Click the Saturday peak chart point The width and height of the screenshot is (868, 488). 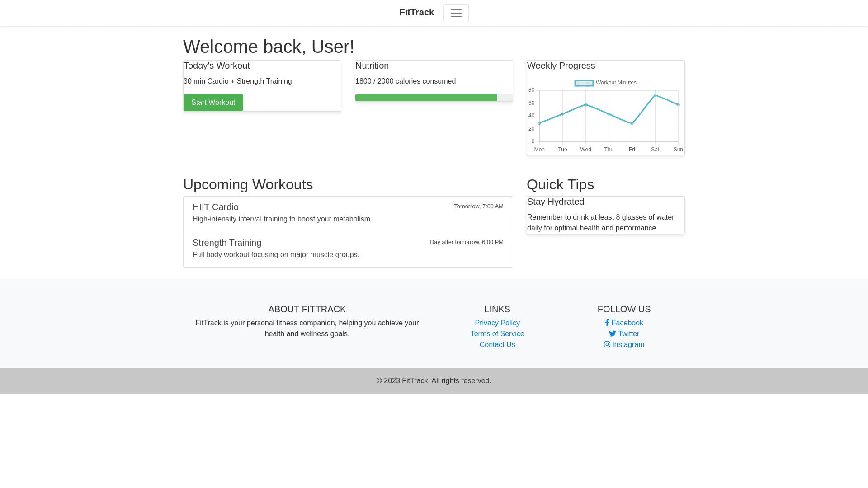pyautogui.click(x=655, y=96)
